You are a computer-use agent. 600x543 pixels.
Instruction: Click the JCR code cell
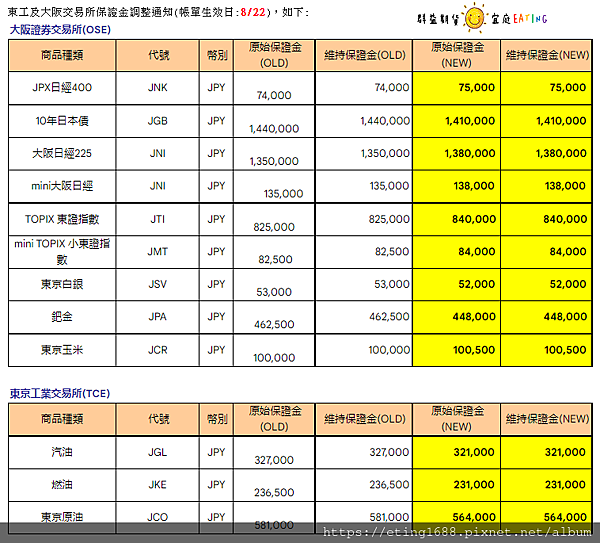(x=158, y=350)
